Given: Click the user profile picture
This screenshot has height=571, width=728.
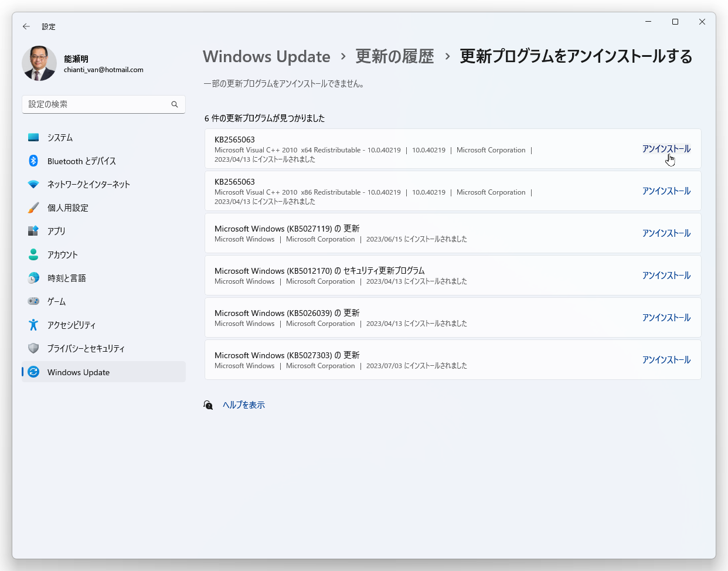Looking at the screenshot, I should (39, 63).
